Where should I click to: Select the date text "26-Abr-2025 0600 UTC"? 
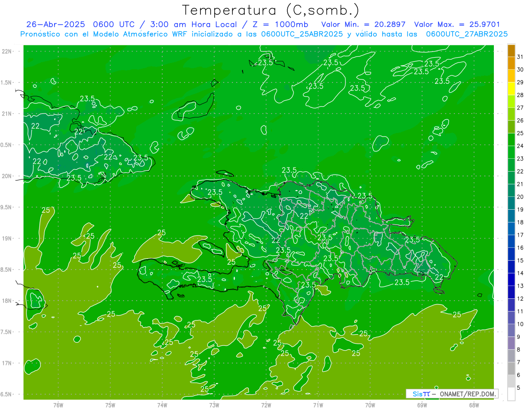80,24
